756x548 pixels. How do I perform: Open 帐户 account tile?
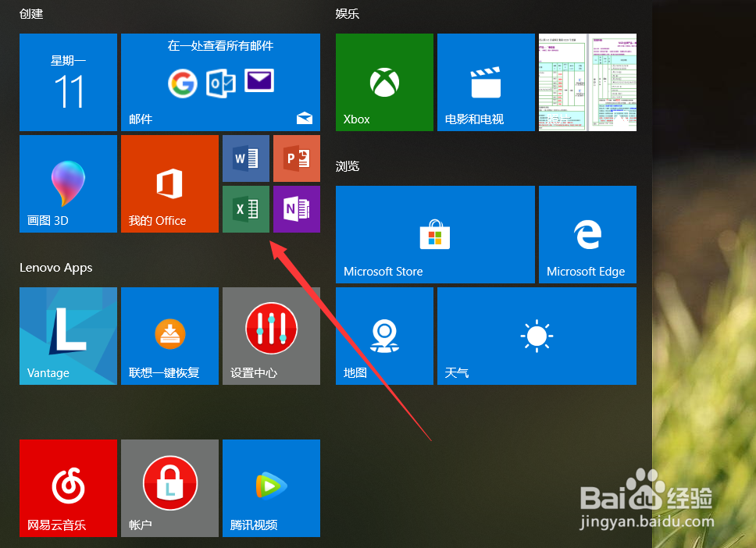point(169,488)
